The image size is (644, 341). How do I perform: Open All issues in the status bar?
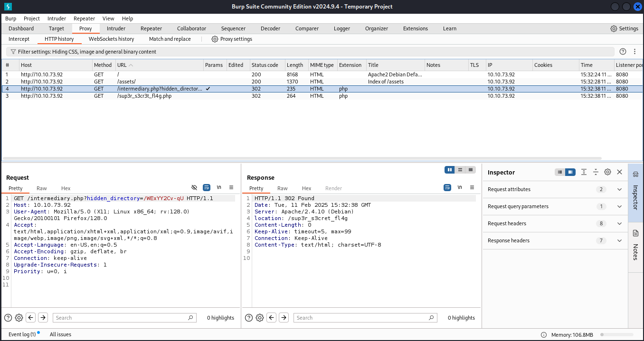point(60,334)
